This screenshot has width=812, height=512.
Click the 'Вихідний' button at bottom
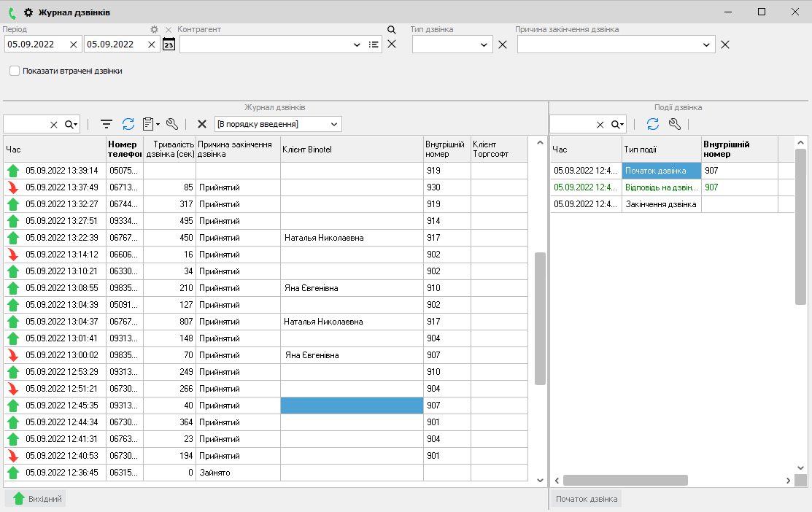pos(36,499)
